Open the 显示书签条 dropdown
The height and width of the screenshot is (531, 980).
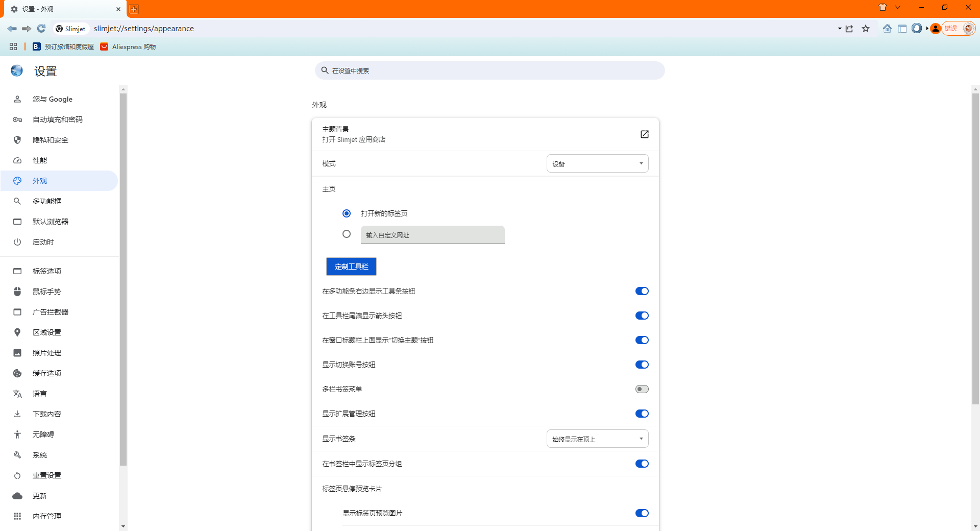click(x=597, y=439)
